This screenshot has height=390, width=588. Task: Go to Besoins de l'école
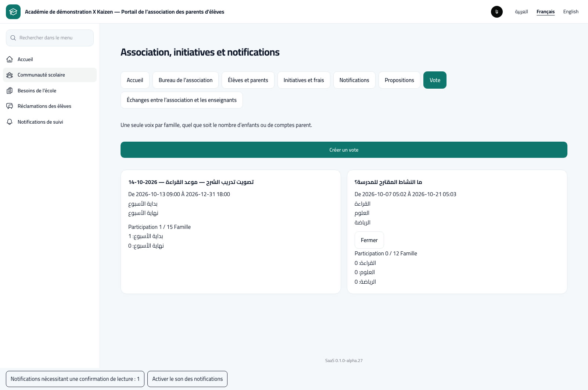(50, 91)
